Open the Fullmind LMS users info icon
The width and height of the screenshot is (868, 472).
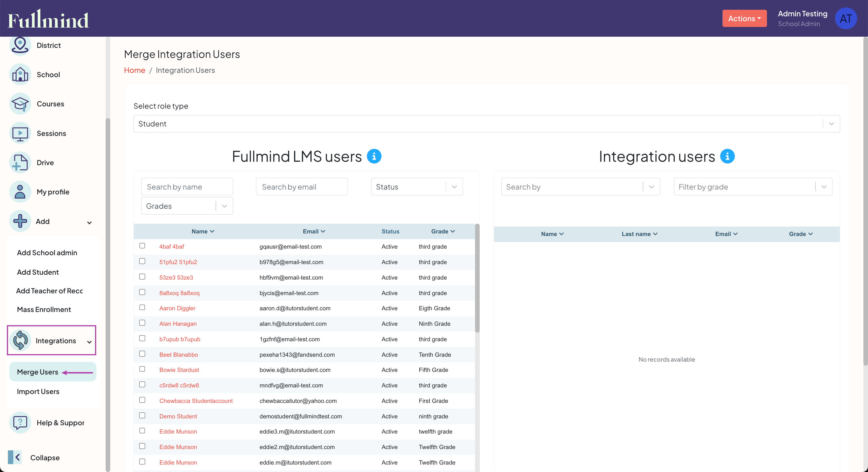click(x=374, y=156)
